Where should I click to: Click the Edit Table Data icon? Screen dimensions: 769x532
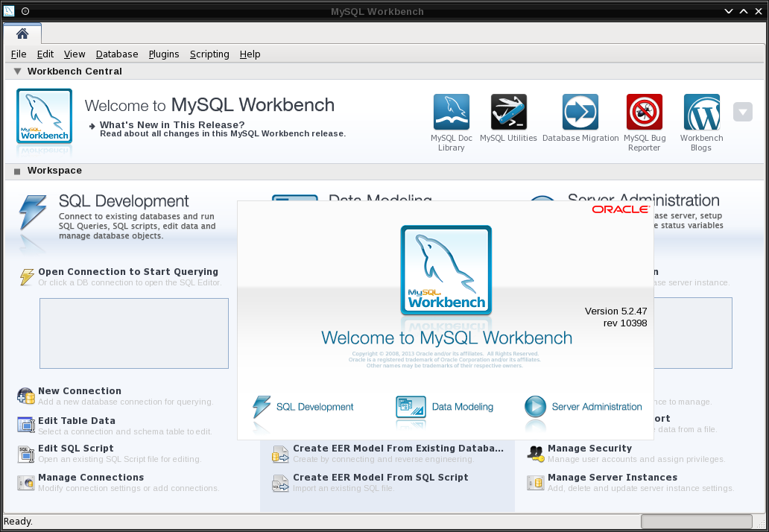pyautogui.click(x=26, y=425)
